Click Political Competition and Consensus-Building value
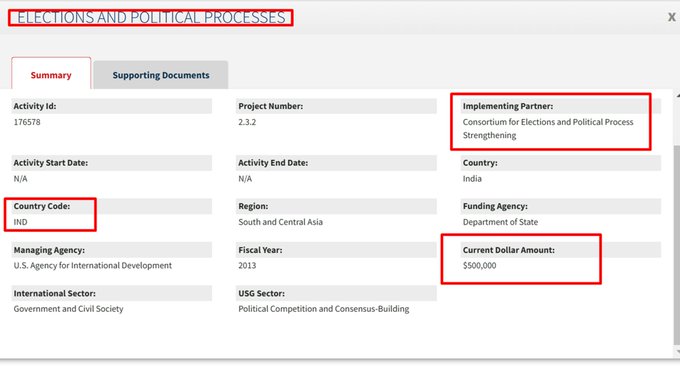Image resolution: width=680 pixels, height=366 pixels. (x=324, y=309)
